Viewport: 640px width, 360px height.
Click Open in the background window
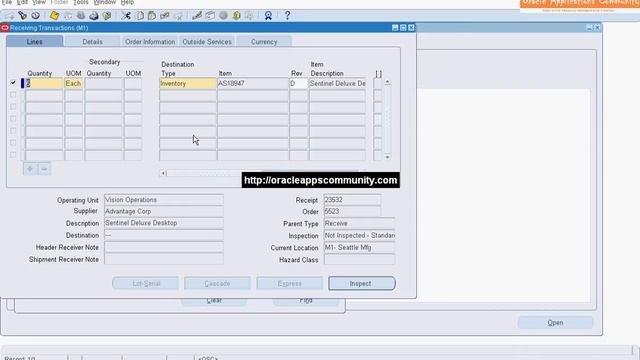(555, 322)
